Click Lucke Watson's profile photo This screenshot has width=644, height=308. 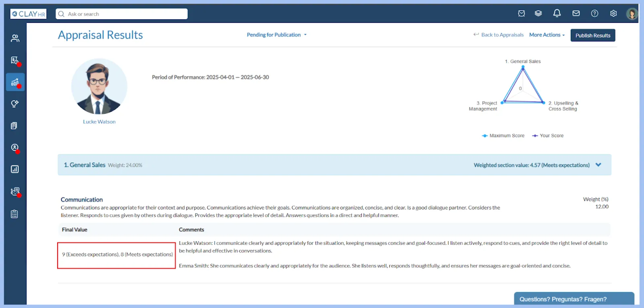click(99, 86)
